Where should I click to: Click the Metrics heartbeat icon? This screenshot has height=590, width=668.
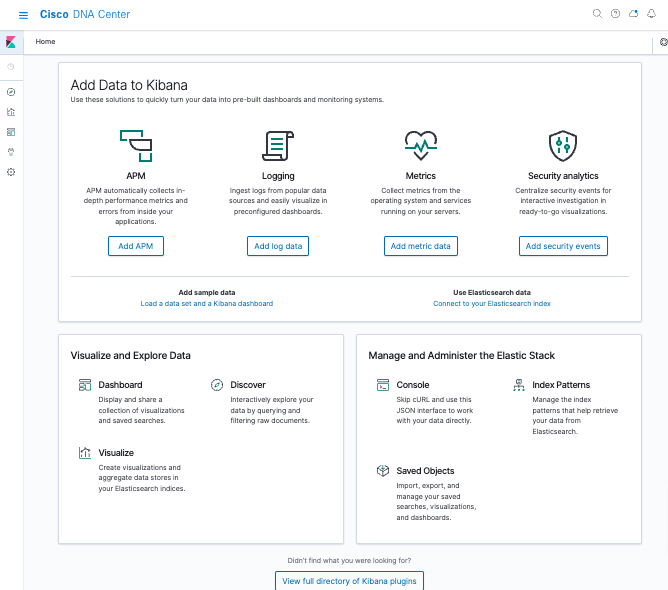point(420,146)
